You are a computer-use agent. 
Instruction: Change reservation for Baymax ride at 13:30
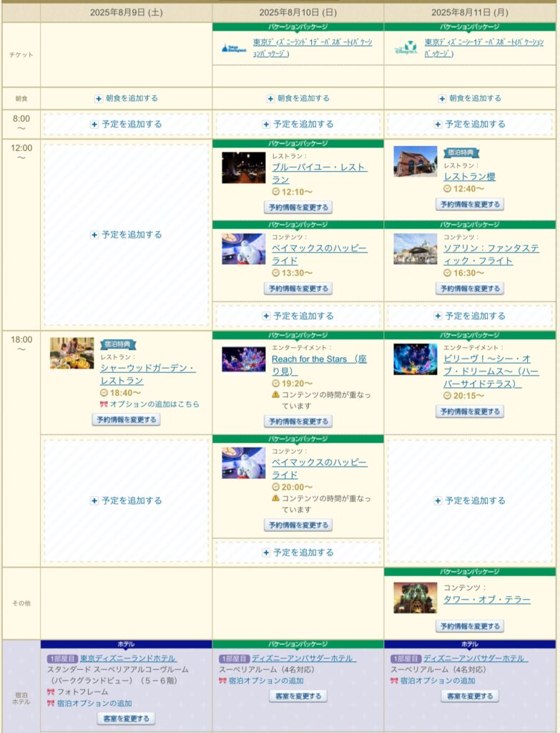298,288
